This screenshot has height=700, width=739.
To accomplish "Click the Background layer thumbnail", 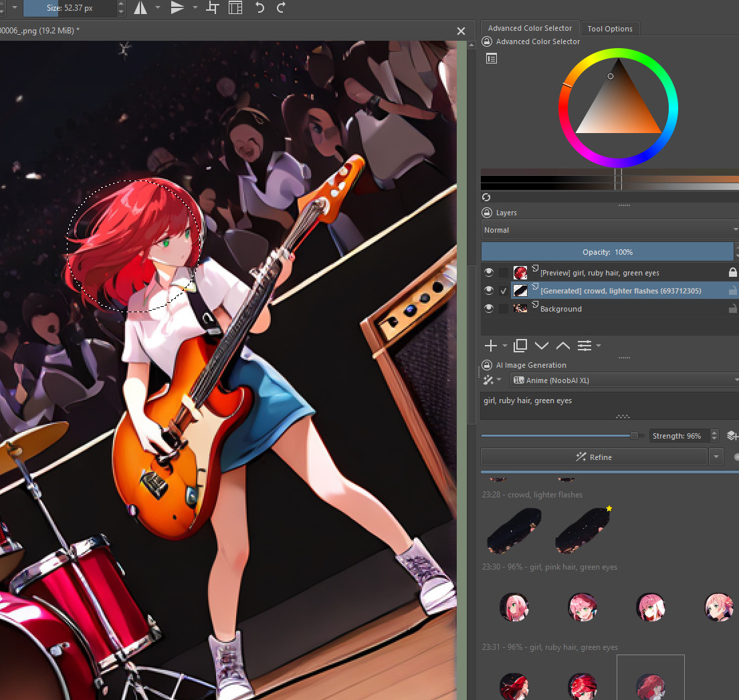I will (520, 308).
